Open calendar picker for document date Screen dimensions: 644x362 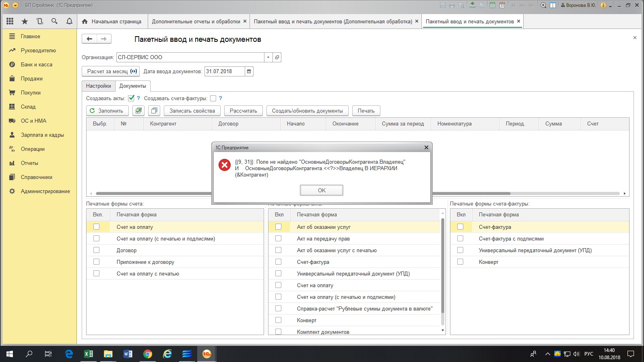[x=249, y=72]
